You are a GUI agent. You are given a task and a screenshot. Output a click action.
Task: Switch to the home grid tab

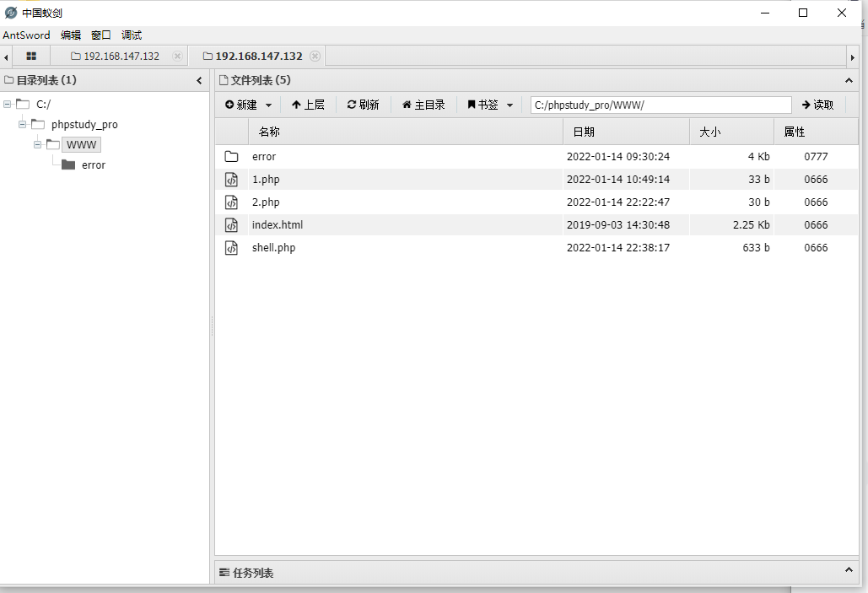point(31,56)
